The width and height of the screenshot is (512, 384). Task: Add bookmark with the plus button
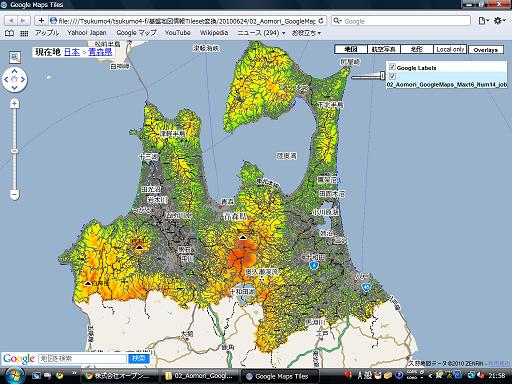click(x=41, y=21)
